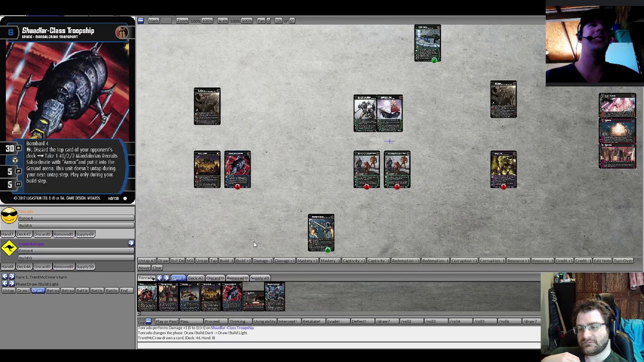Click Draw button in action bar
Viewport: 644px width, 362px height.
pos(164,260)
